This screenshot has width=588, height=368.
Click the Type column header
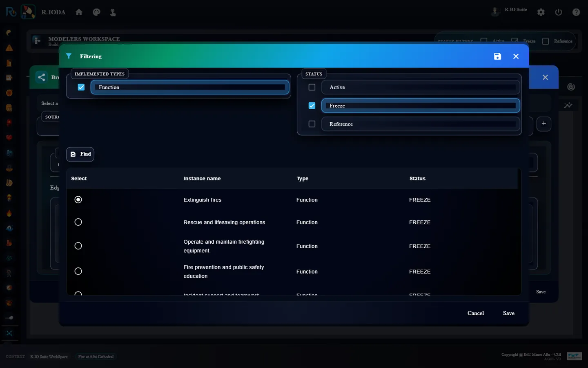[303, 179]
